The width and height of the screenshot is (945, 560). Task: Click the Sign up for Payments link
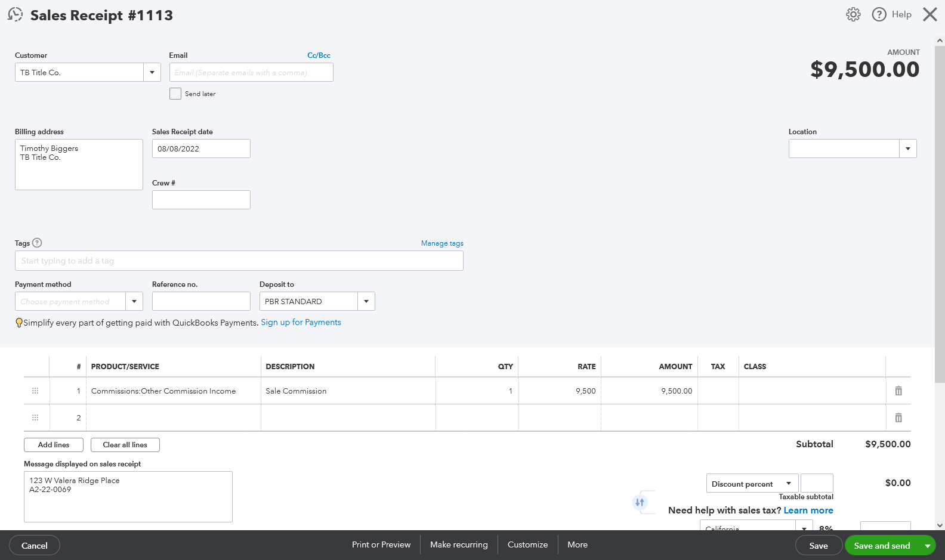pyautogui.click(x=301, y=323)
